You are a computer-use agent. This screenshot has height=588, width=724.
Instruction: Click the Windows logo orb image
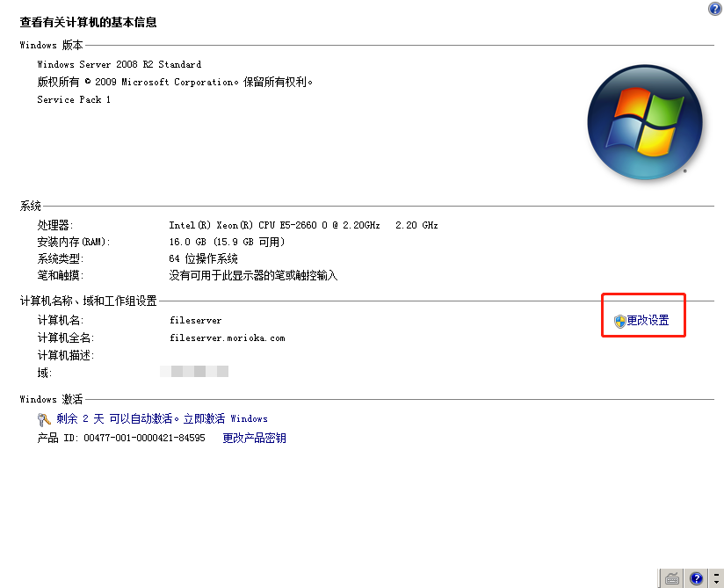pos(644,122)
